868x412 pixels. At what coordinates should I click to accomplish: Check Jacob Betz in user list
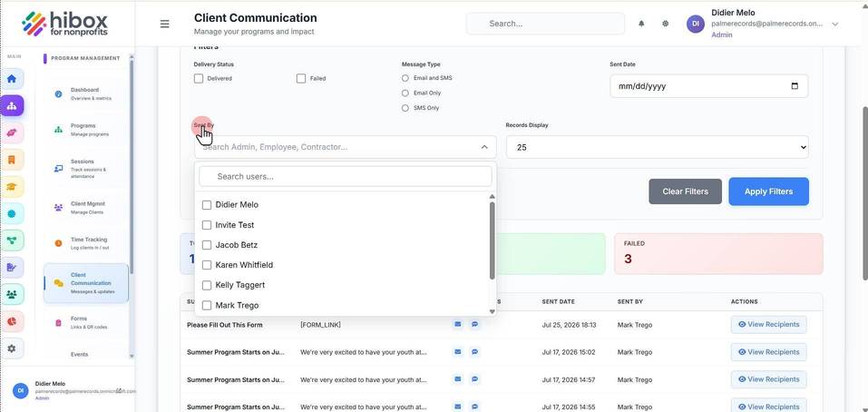207,245
